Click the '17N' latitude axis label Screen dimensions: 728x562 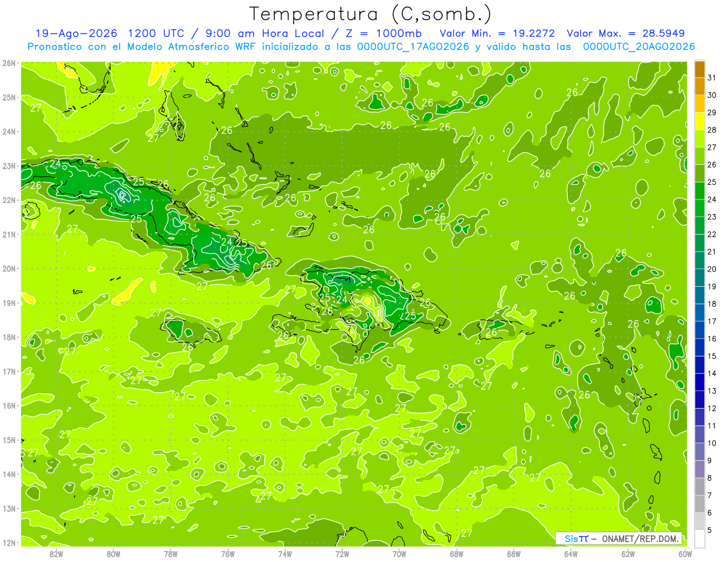tap(9, 371)
